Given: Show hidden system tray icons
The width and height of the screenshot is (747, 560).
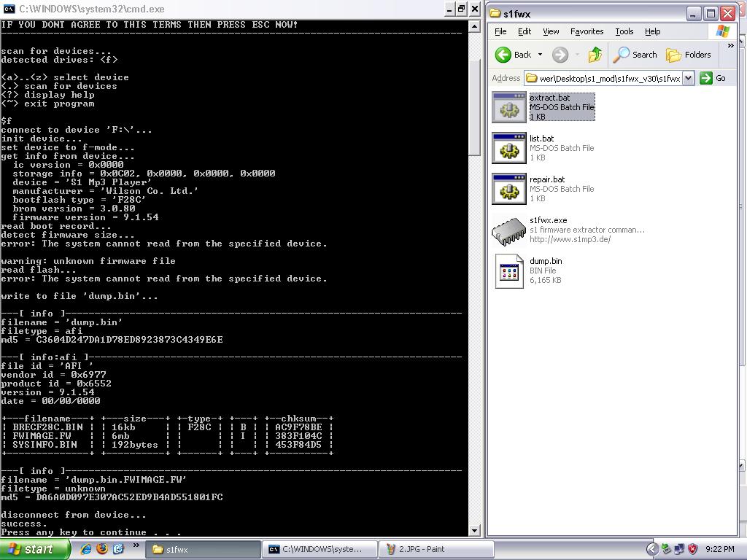Looking at the screenshot, I should [652, 549].
